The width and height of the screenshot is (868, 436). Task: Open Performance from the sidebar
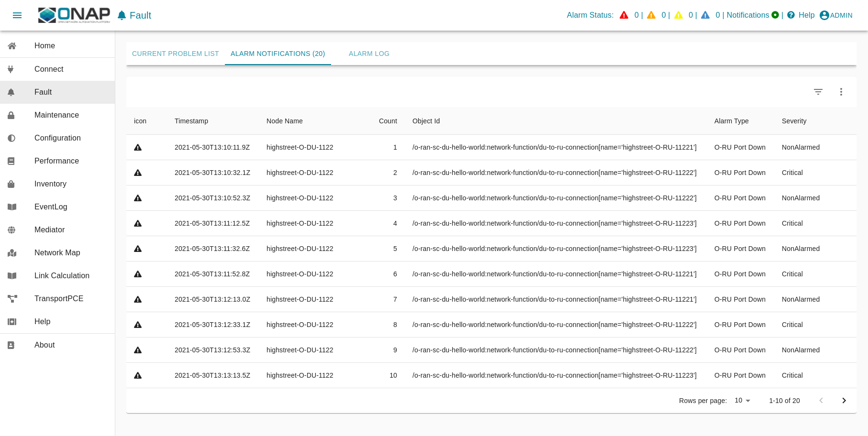pyautogui.click(x=56, y=161)
